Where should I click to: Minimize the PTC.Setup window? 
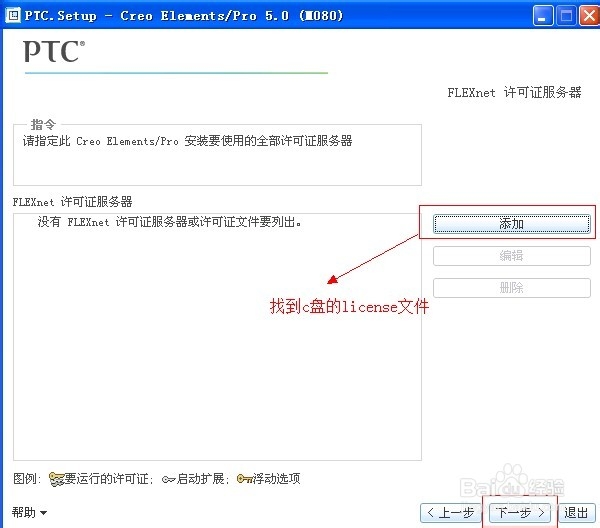click(543, 16)
